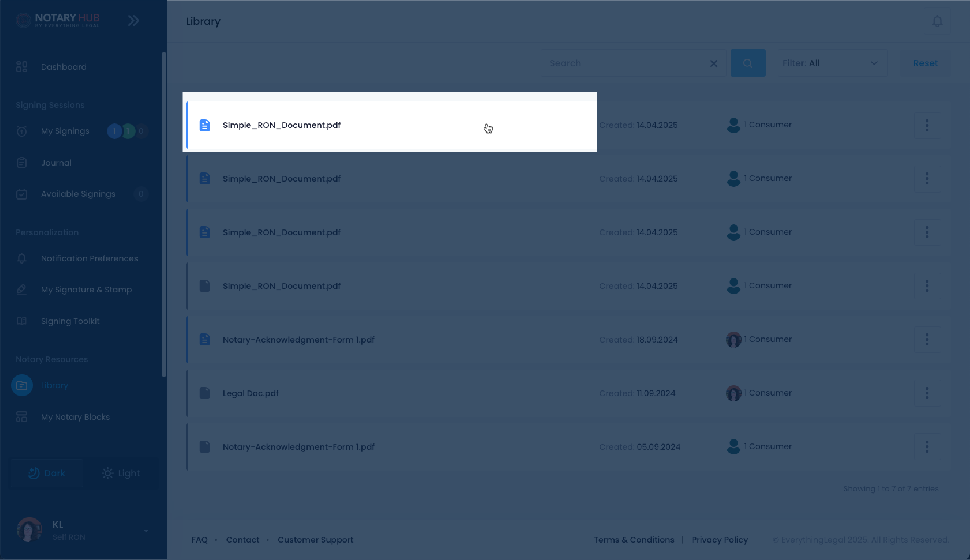This screenshot has width=970, height=560.
Task: Click the My Notary Blocks layout icon
Action: coord(22,417)
